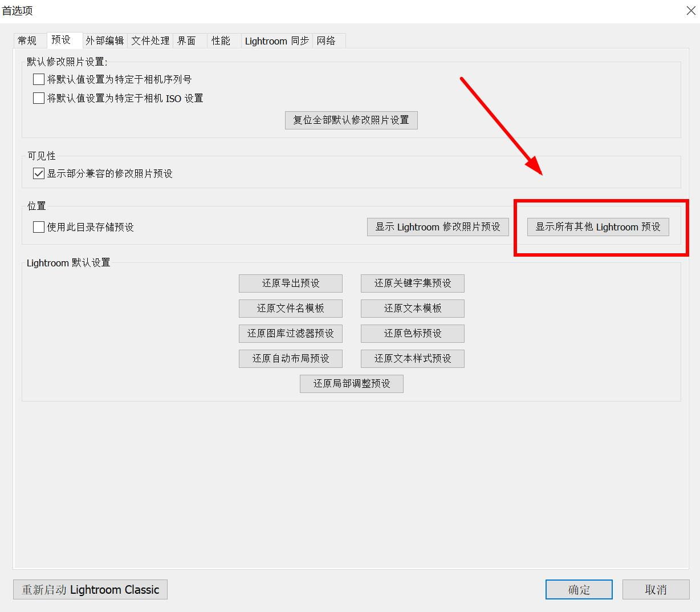Click 显示 Lightroom 修改照片预设 button

click(x=438, y=227)
